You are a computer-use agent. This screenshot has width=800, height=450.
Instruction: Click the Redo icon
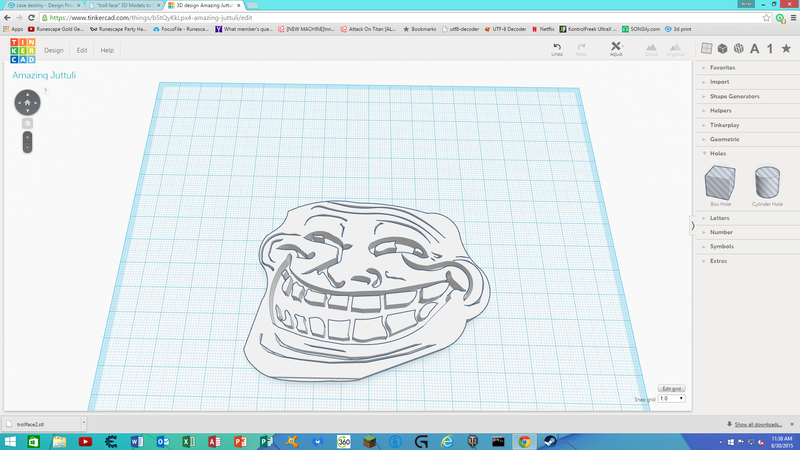click(x=581, y=49)
